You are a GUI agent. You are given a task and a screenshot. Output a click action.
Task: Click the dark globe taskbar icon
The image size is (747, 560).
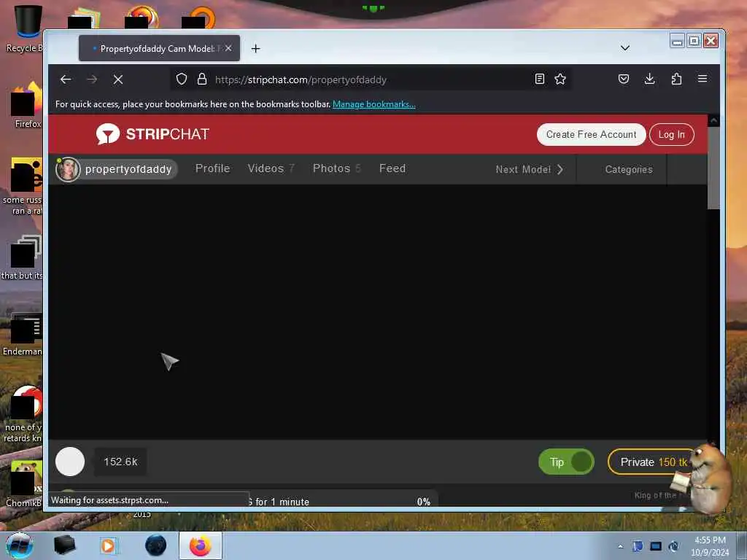[x=156, y=545]
